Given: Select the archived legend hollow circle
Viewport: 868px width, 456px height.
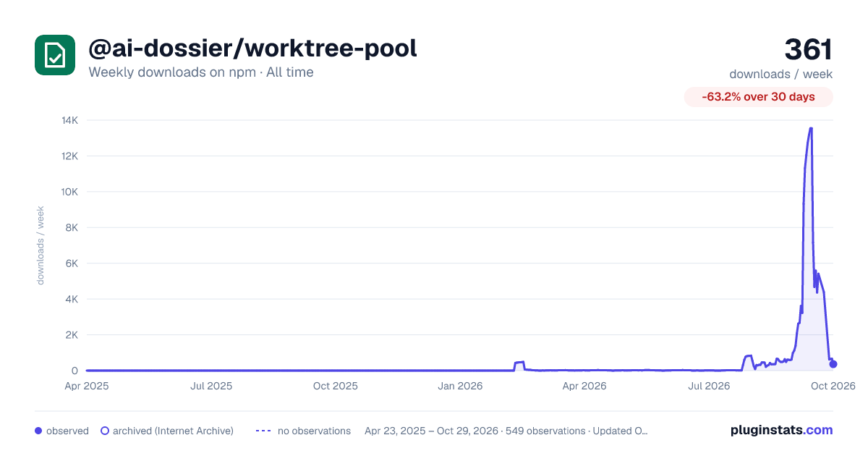Looking at the screenshot, I should click(x=105, y=431).
